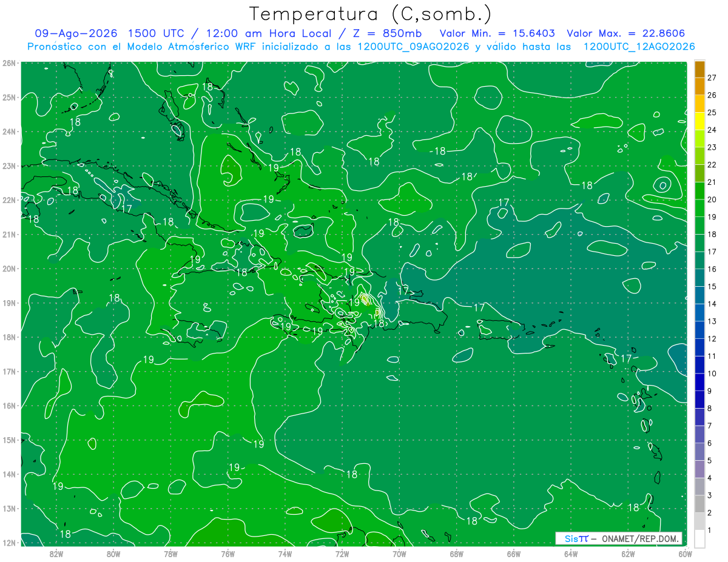Click the colorbar label "27"
The image size is (728, 562).
pyautogui.click(x=712, y=77)
